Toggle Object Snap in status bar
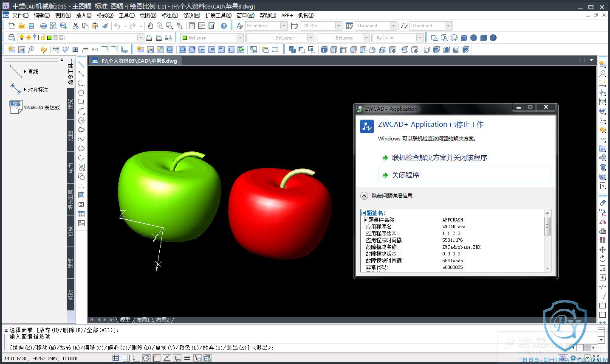 [x=156, y=358]
